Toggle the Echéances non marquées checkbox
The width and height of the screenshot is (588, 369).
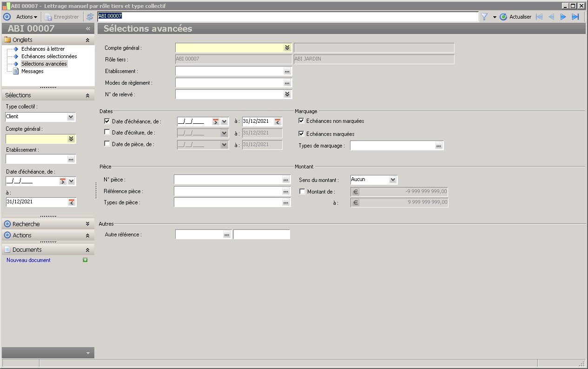301,121
